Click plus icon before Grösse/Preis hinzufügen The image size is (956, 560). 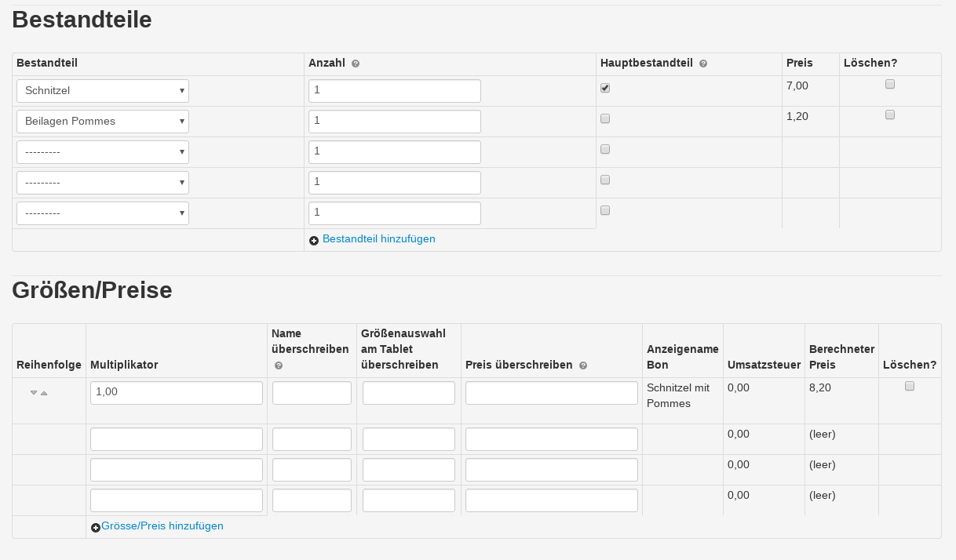(x=96, y=527)
